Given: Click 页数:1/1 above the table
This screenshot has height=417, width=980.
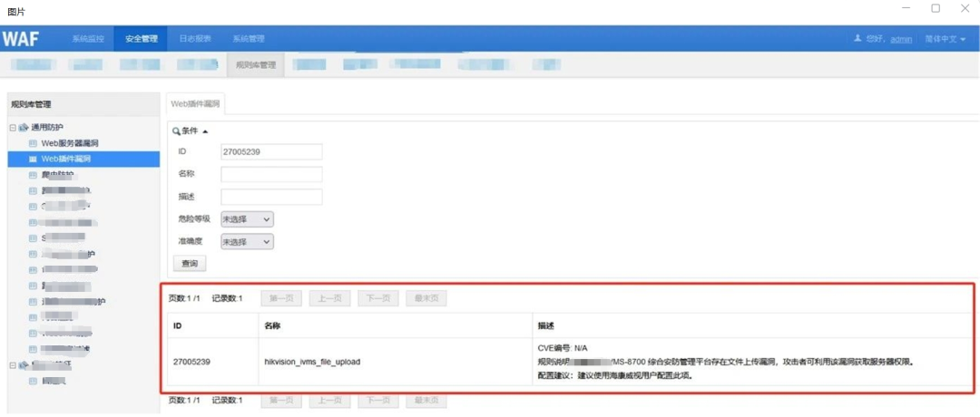Looking at the screenshot, I should pos(184,298).
